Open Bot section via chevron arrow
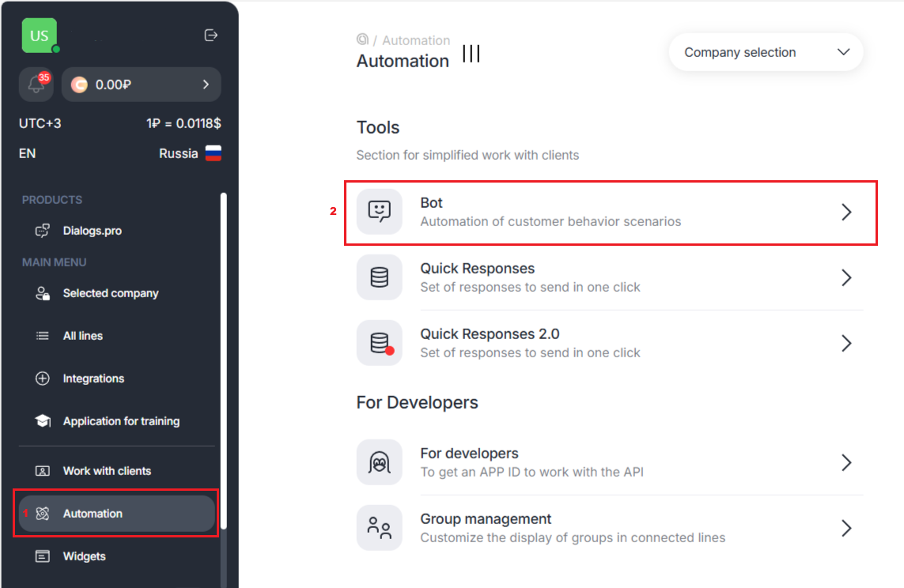Image resolution: width=904 pixels, height=588 pixels. [x=846, y=212]
